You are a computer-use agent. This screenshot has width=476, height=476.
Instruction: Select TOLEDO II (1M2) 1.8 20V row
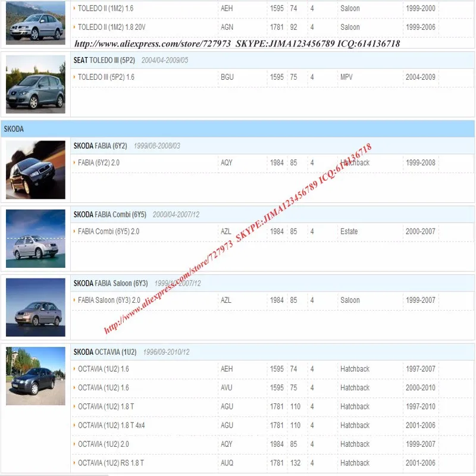pyautogui.click(x=273, y=27)
